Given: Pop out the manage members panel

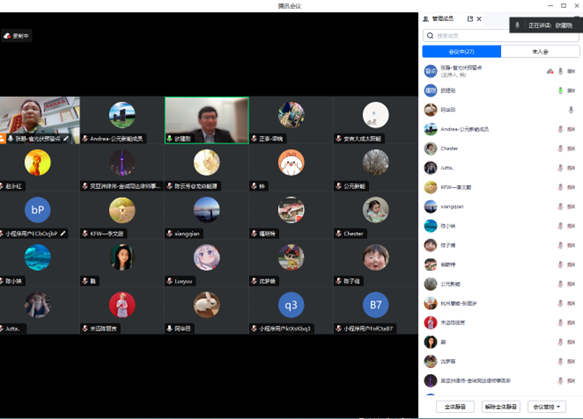Looking at the screenshot, I should tap(470, 19).
